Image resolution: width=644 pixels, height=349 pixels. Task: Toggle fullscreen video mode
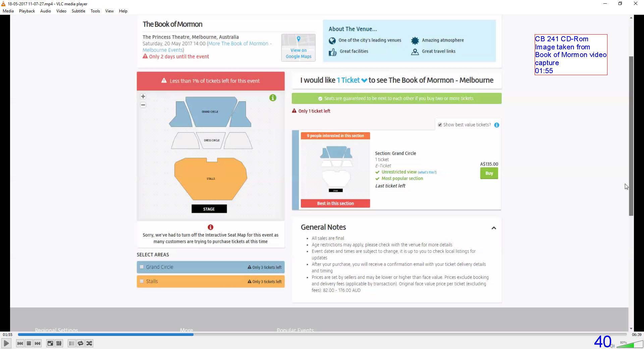click(50, 343)
